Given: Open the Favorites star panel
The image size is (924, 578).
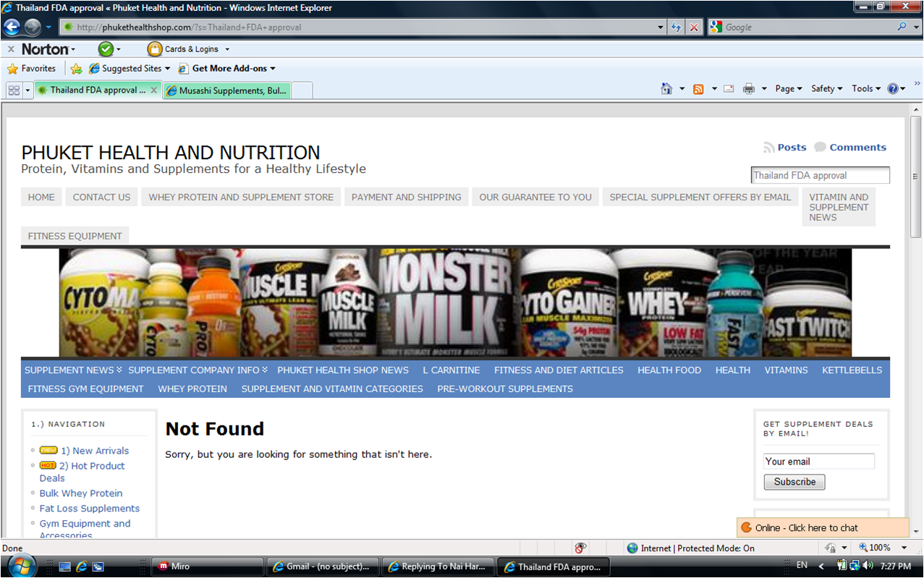Looking at the screenshot, I should 31,69.
